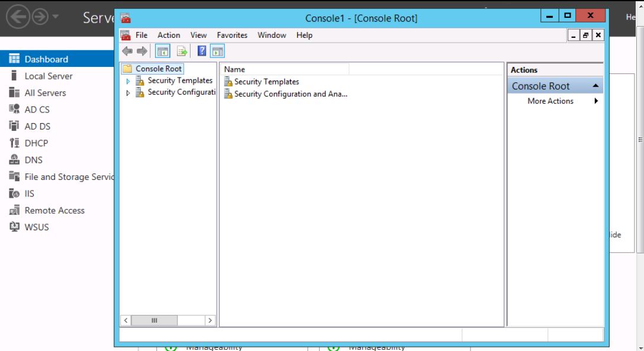Restore down the inner Console Root window
The height and width of the screenshot is (351, 644).
click(x=585, y=36)
